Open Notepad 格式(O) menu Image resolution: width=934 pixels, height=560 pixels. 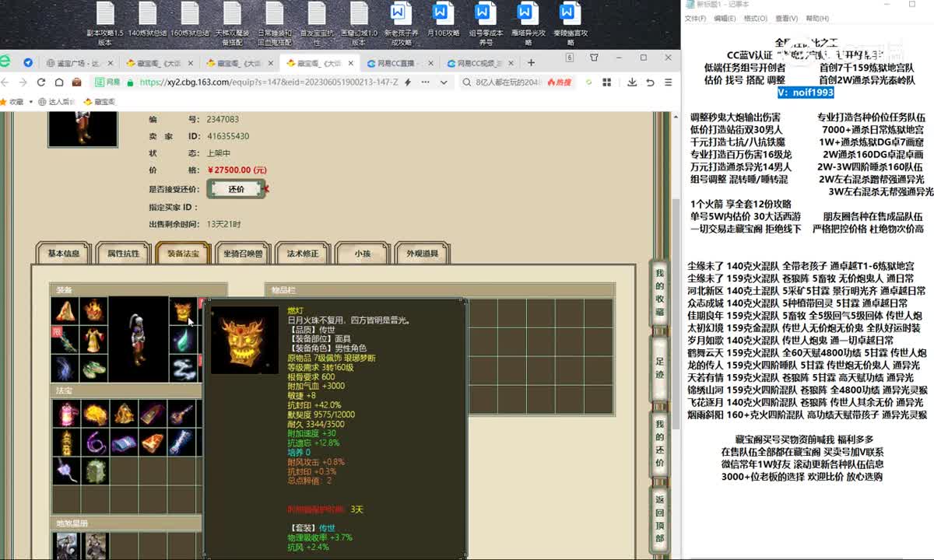[x=755, y=18]
